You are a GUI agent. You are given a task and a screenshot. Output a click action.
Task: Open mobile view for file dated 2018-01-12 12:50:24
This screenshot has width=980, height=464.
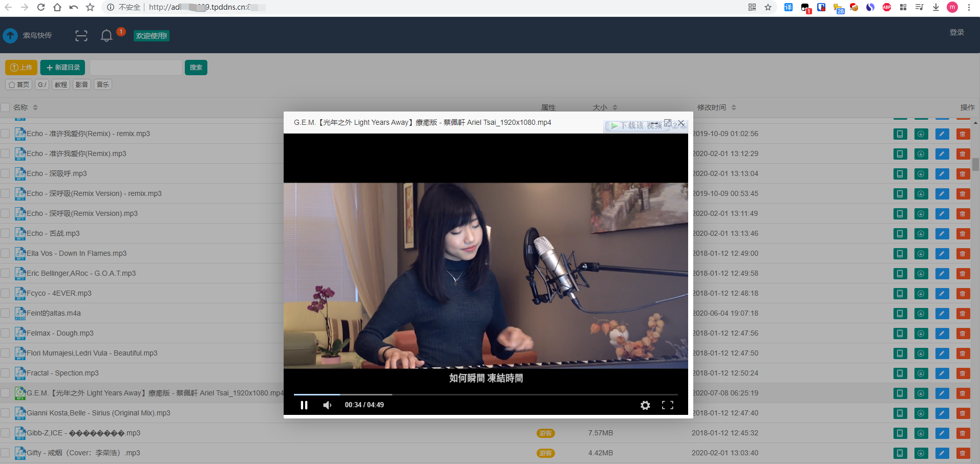(900, 373)
